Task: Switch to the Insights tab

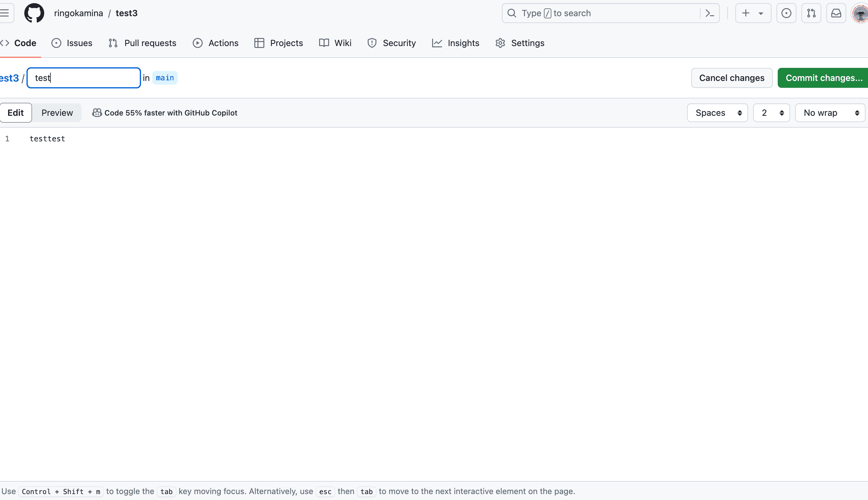Action: [455, 43]
